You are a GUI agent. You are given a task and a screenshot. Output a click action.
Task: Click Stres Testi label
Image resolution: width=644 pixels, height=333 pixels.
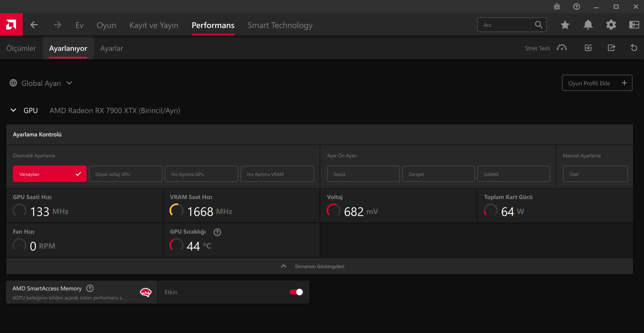click(x=538, y=48)
